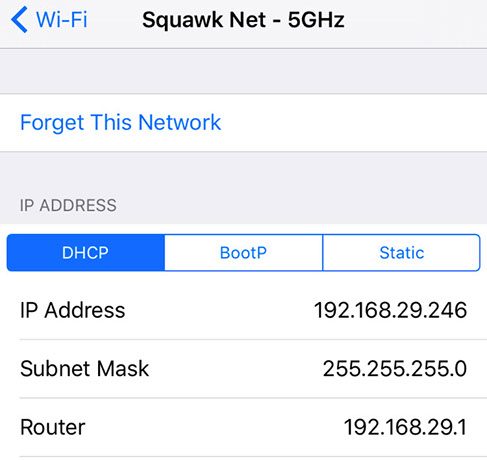Viewport: 487px width, 460px height.
Task: Tap empty space between Subnet Mask and its value
Action: coord(236,369)
